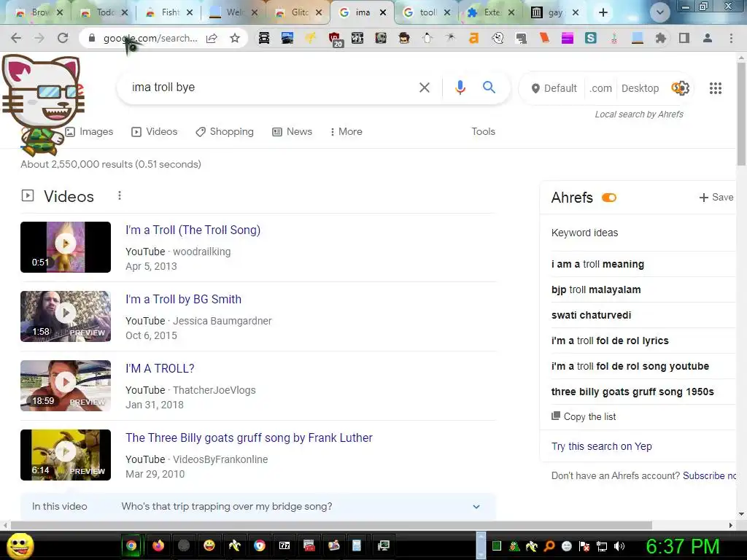Open the Google apps grid icon

click(715, 88)
